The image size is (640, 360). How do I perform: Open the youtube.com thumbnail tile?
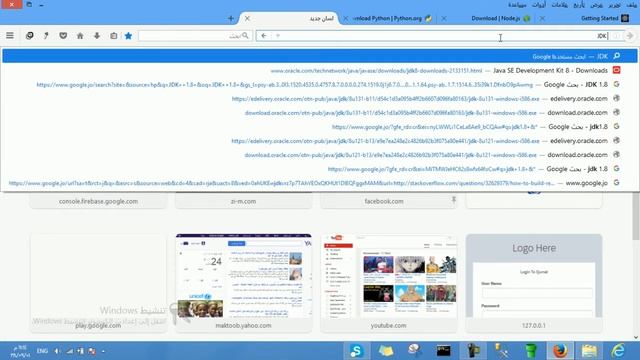point(389,282)
